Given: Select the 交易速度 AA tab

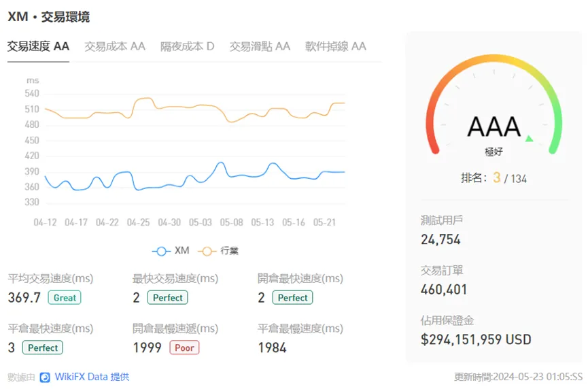Looking at the screenshot, I should tap(38, 46).
